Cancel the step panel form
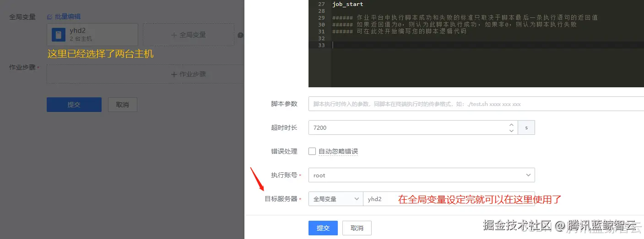The image size is (644, 239). tap(357, 228)
